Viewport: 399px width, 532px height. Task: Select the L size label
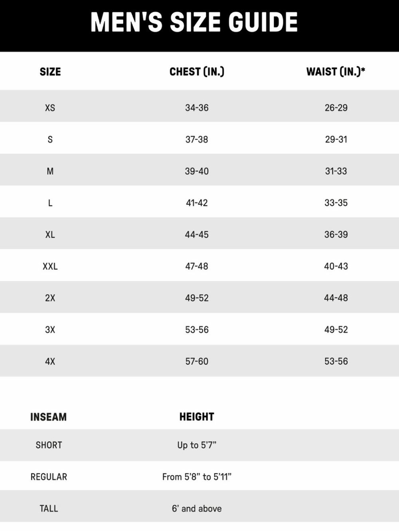click(x=50, y=203)
